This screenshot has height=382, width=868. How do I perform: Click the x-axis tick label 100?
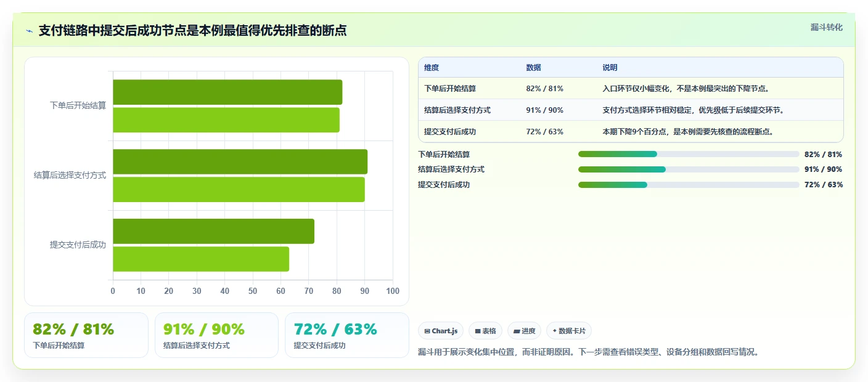[x=392, y=291]
